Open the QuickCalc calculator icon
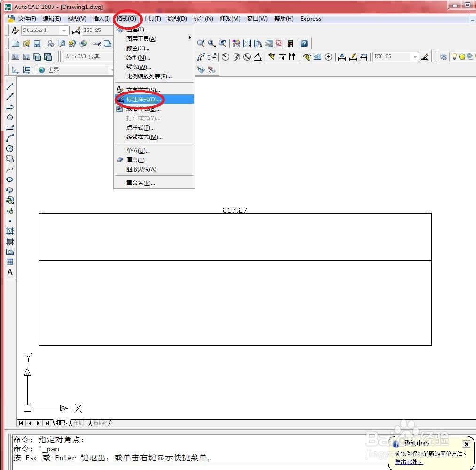 (290, 44)
